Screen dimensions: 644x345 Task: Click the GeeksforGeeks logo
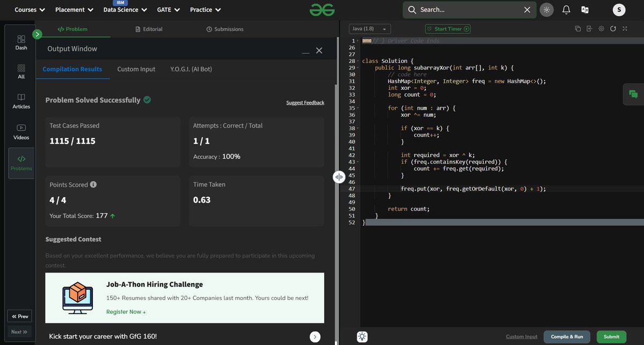(322, 10)
